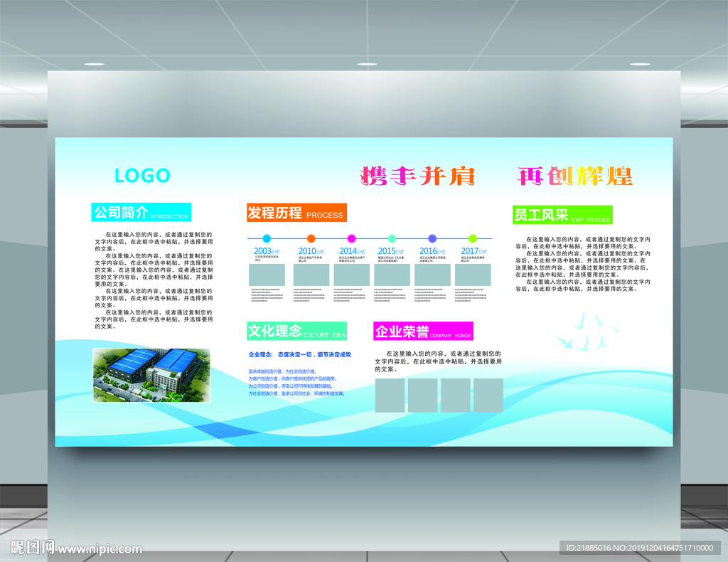Click the 2003 timeline dot

coord(267,238)
